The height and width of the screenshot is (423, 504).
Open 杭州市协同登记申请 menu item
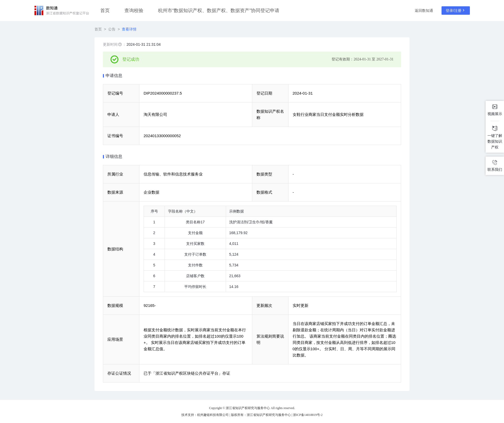point(219,11)
